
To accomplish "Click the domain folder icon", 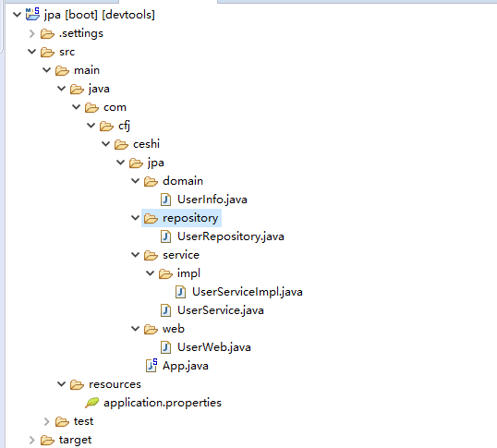I will (x=151, y=181).
